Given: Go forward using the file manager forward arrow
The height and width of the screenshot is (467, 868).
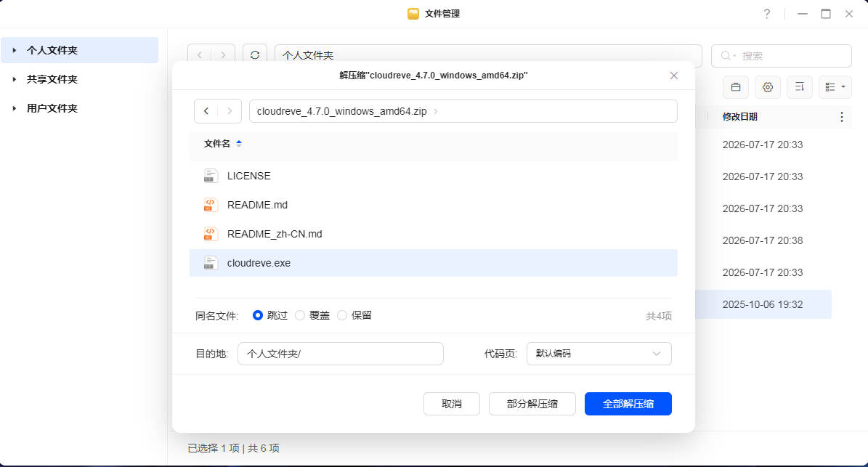Looking at the screenshot, I should (x=223, y=55).
